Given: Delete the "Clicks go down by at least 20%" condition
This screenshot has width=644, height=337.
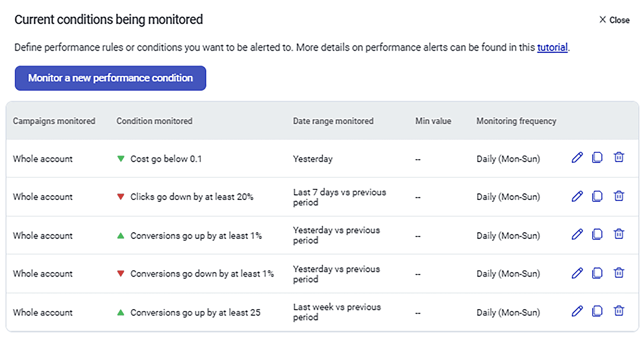Looking at the screenshot, I should [x=618, y=196].
